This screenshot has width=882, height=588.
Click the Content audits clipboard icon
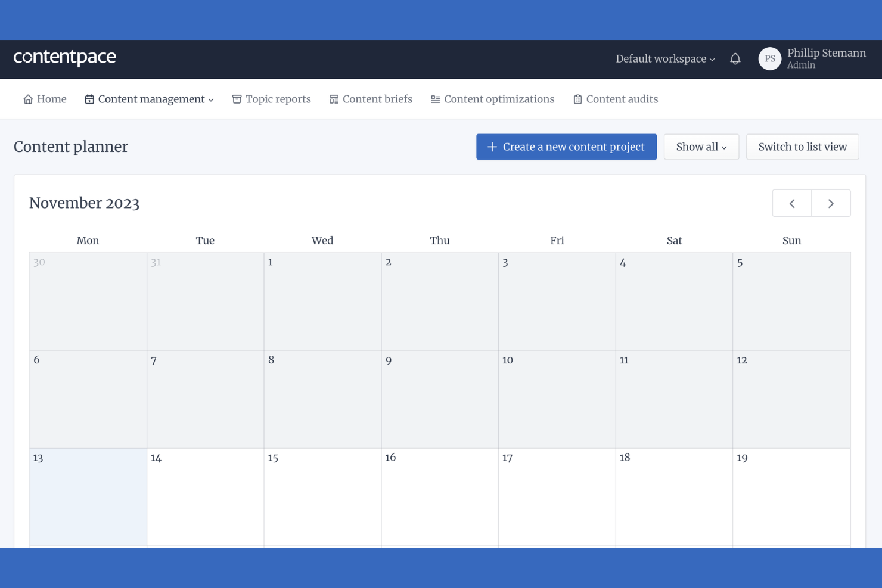click(x=577, y=99)
